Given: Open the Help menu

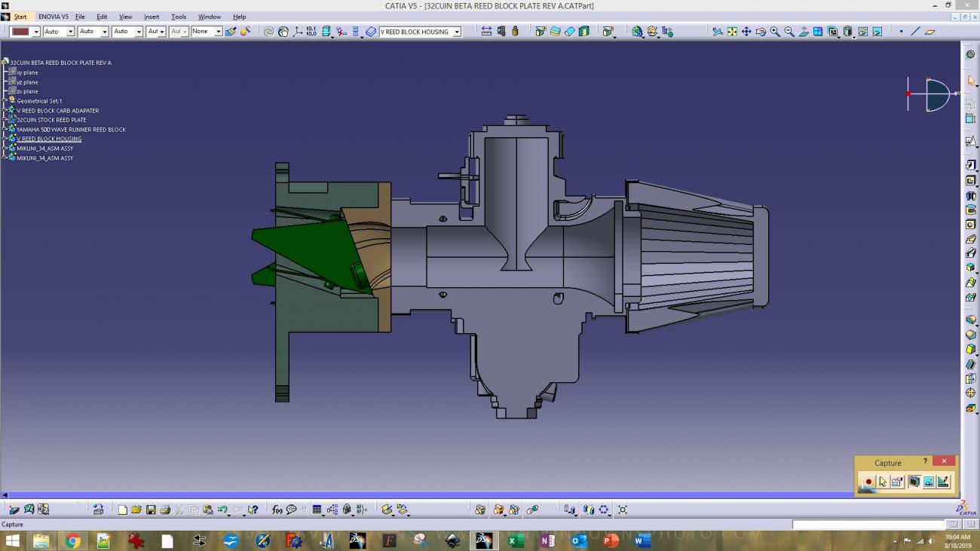Looking at the screenshot, I should 240,17.
